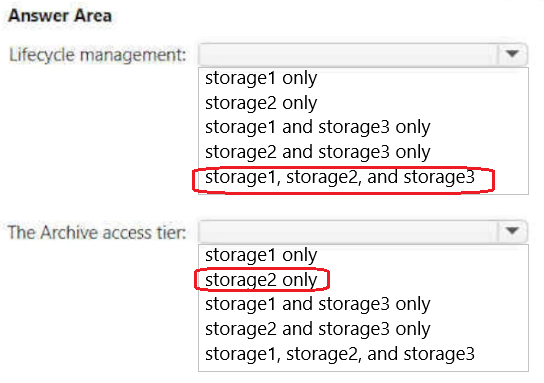Select 'storage1, storage2, and storage3' under Archive tier
The height and width of the screenshot is (383, 544).
340,354
